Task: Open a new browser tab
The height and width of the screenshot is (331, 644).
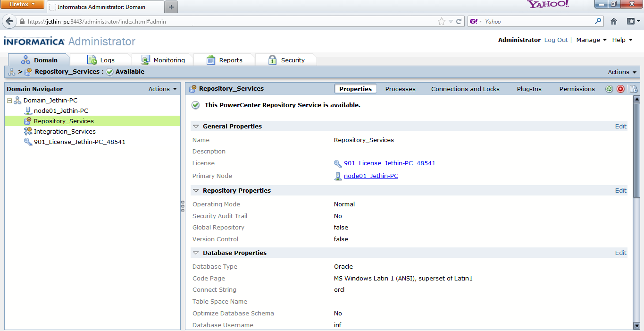Action: pos(171,7)
